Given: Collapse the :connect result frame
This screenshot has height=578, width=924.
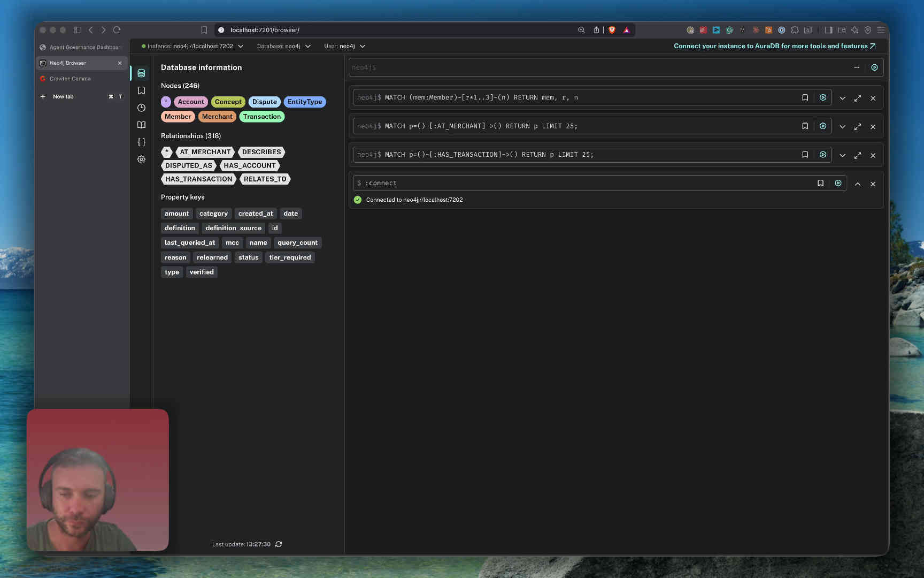Looking at the screenshot, I should [x=858, y=184].
